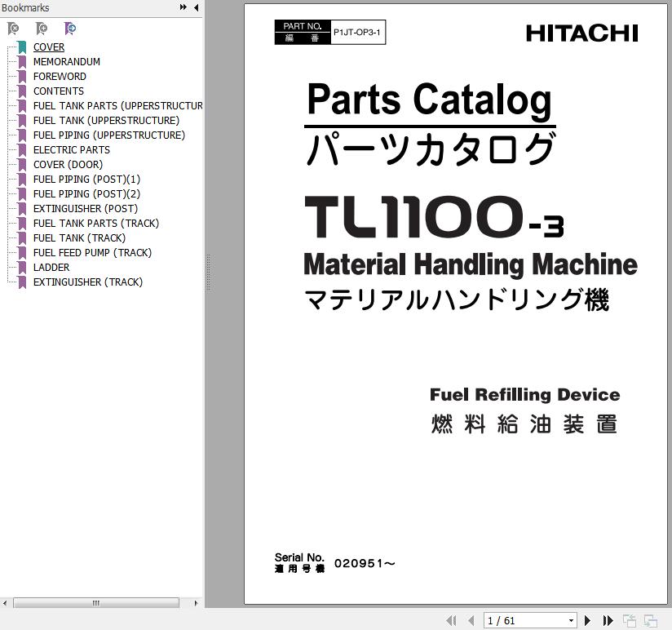Click the COVER bookmark link

(x=48, y=47)
